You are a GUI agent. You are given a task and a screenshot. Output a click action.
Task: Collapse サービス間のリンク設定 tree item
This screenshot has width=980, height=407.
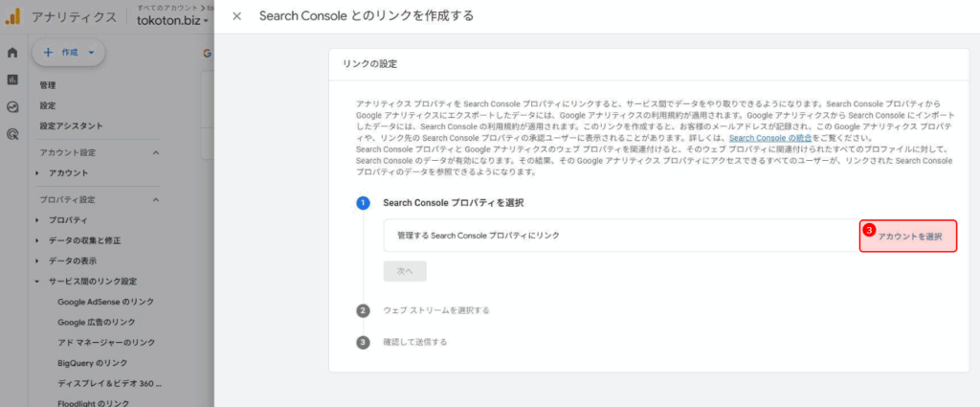coord(37,282)
